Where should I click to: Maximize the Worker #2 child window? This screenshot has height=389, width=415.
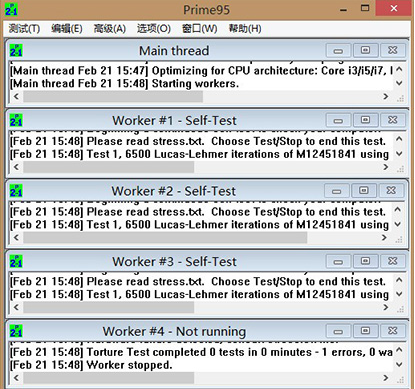coord(363,191)
